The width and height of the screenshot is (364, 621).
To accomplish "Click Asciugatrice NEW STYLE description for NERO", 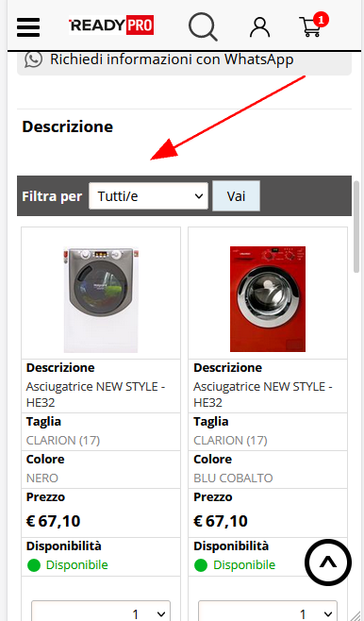I will click(96, 394).
